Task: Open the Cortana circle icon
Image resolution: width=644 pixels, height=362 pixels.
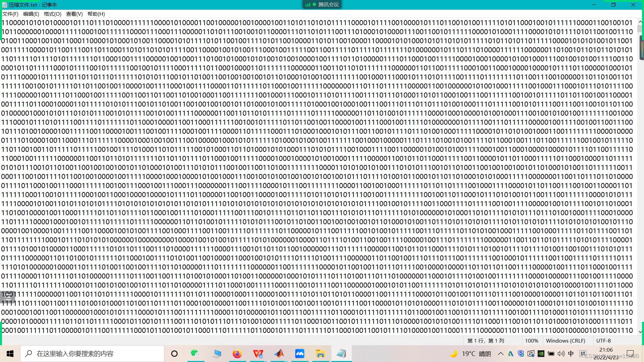Action: point(174,354)
